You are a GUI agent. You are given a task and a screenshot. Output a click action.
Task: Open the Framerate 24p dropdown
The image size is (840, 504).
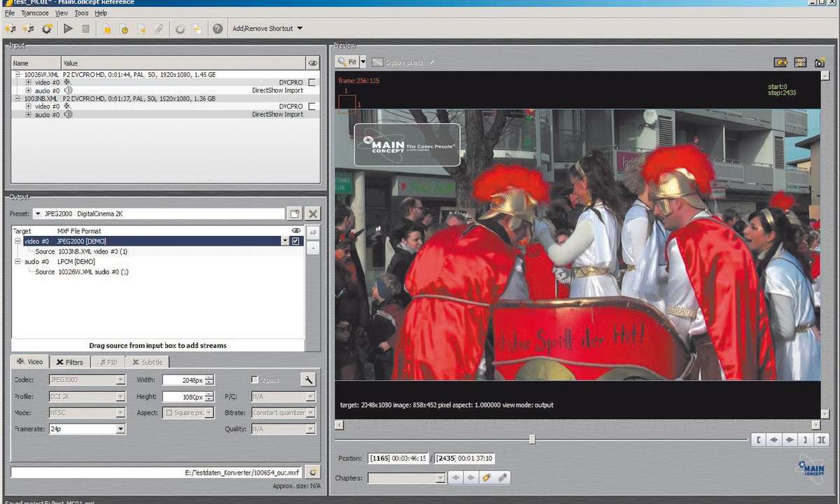click(120, 429)
